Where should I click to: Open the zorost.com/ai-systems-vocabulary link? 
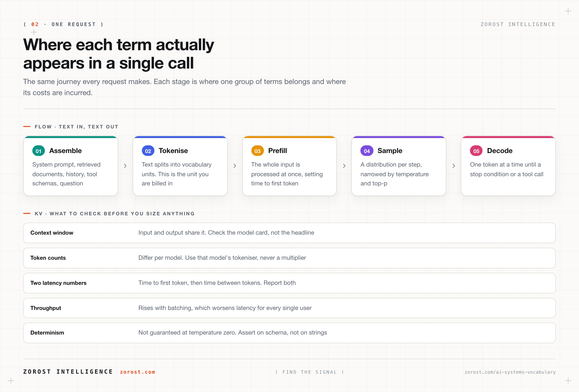click(510, 372)
